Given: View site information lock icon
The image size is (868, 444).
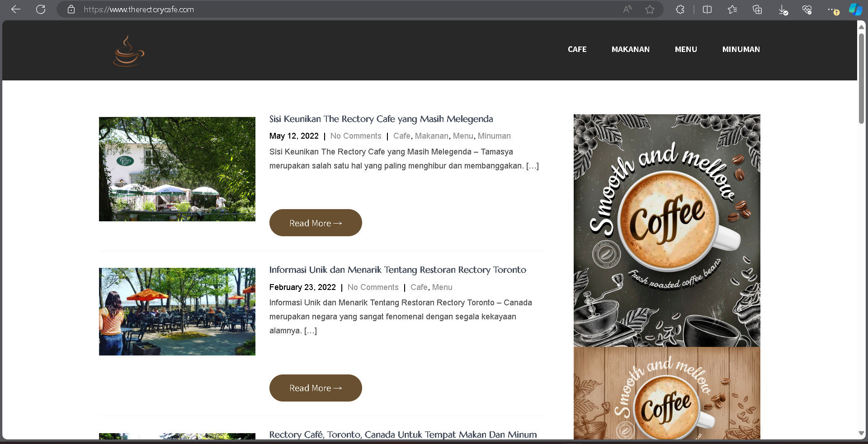Looking at the screenshot, I should (71, 9).
